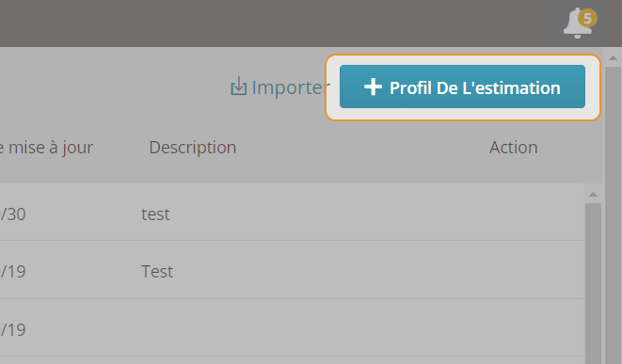Select the lowercase test description in first row

(x=155, y=214)
